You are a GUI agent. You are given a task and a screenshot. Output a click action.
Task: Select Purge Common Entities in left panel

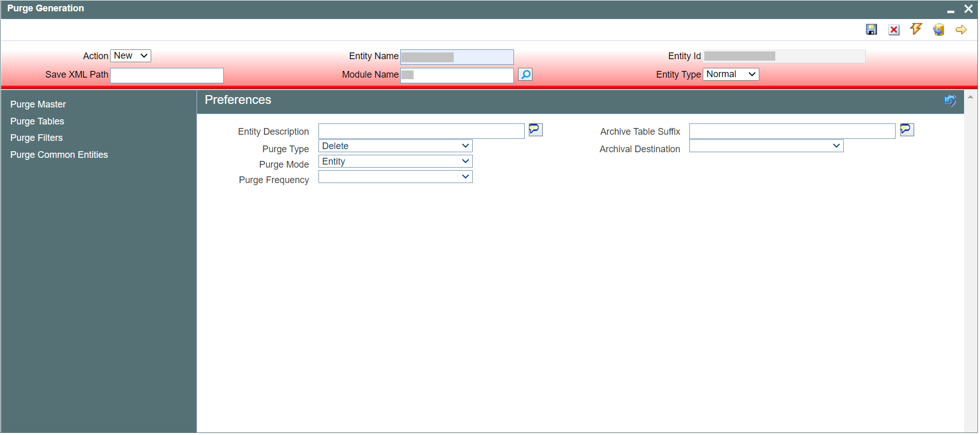(x=59, y=155)
